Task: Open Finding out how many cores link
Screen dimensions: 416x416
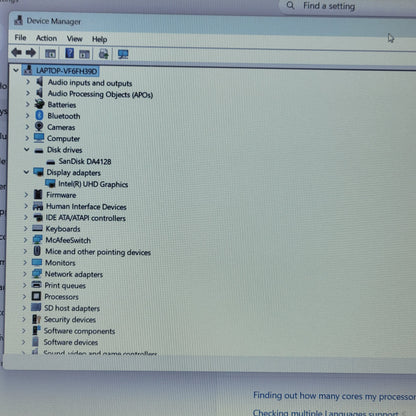Action: pyautogui.click(x=334, y=396)
